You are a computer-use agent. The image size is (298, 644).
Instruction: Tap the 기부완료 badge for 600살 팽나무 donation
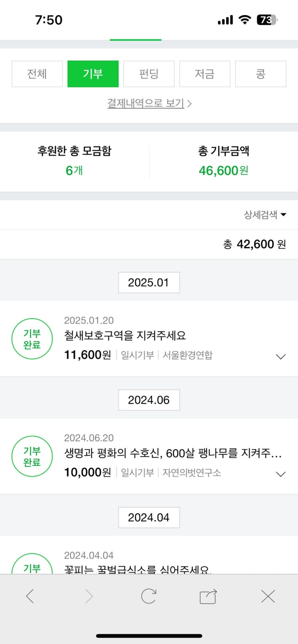coord(32,456)
